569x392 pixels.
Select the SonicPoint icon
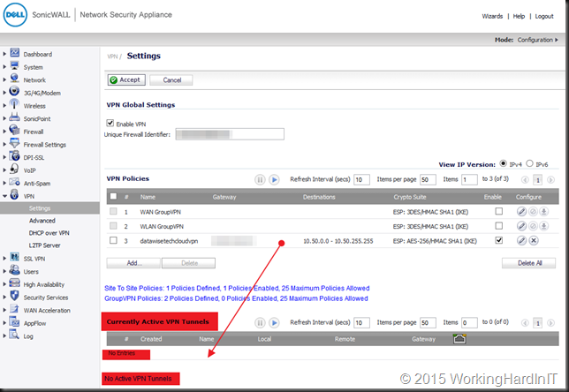[14, 117]
